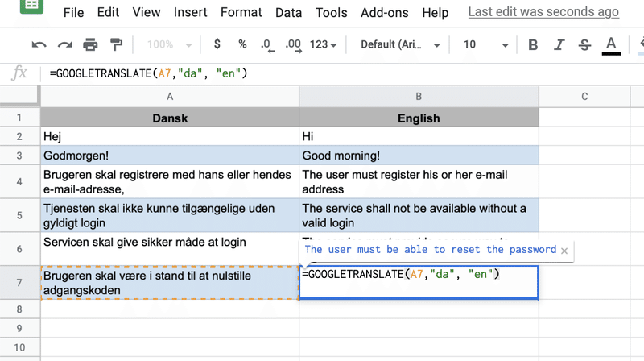Select cell 'Tjenesten skal ikke kunne tilgængelige'
Image resolution: width=644 pixels, height=361 pixels.
[170, 215]
